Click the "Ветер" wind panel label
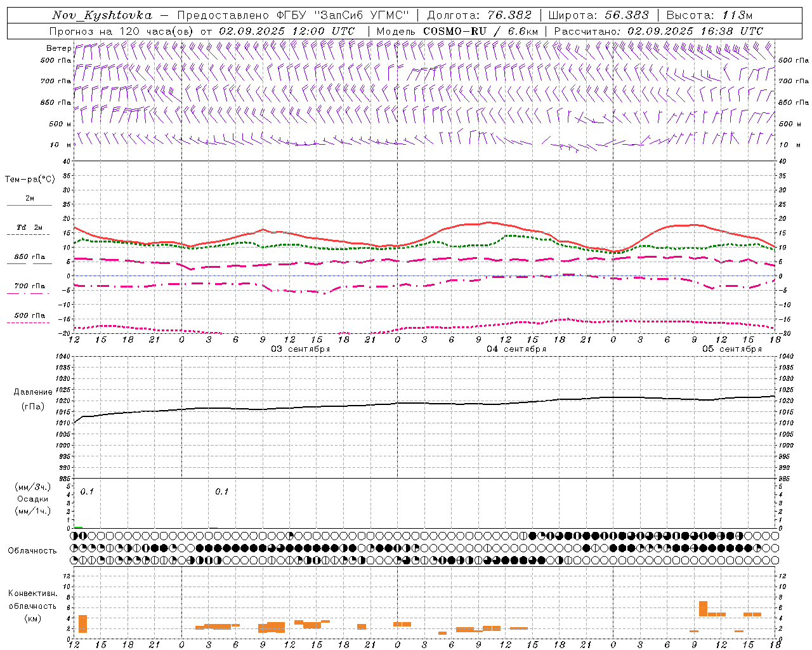This screenshot has height=650, width=812. pyautogui.click(x=58, y=48)
